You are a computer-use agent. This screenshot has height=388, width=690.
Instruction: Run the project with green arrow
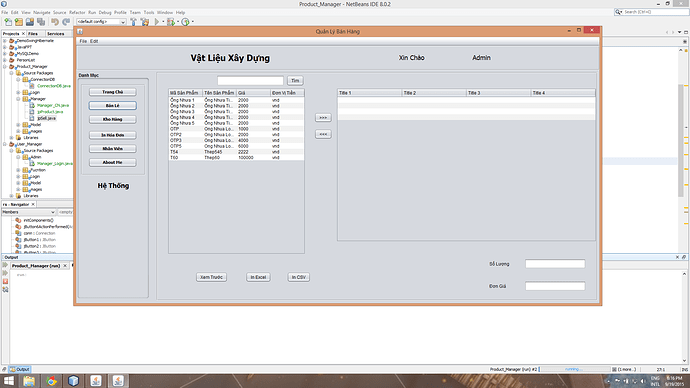pyautogui.click(x=156, y=22)
